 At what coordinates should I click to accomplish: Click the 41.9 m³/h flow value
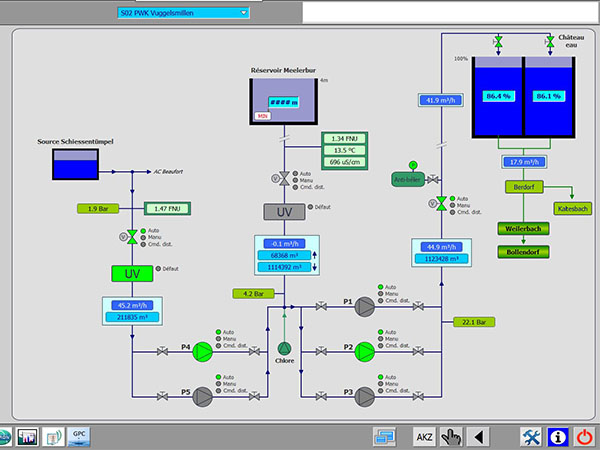click(x=440, y=100)
